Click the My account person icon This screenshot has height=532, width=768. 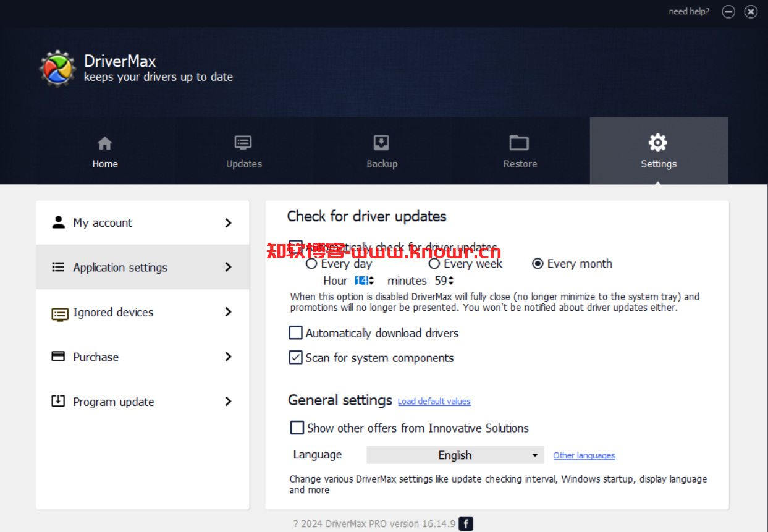click(59, 222)
